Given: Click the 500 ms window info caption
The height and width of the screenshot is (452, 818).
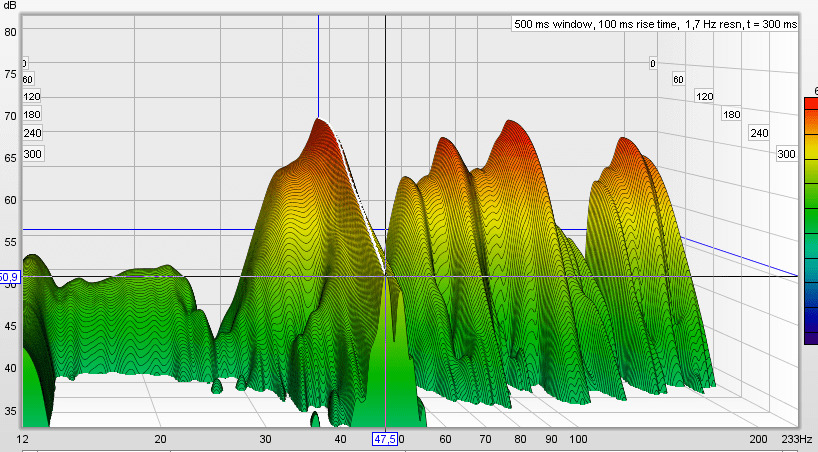Looking at the screenshot, I should point(655,24).
